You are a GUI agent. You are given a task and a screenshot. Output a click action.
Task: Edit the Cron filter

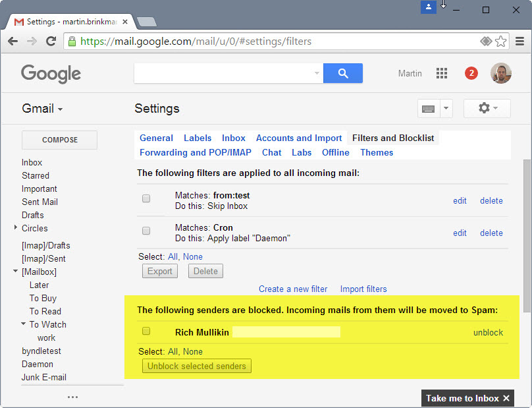460,233
